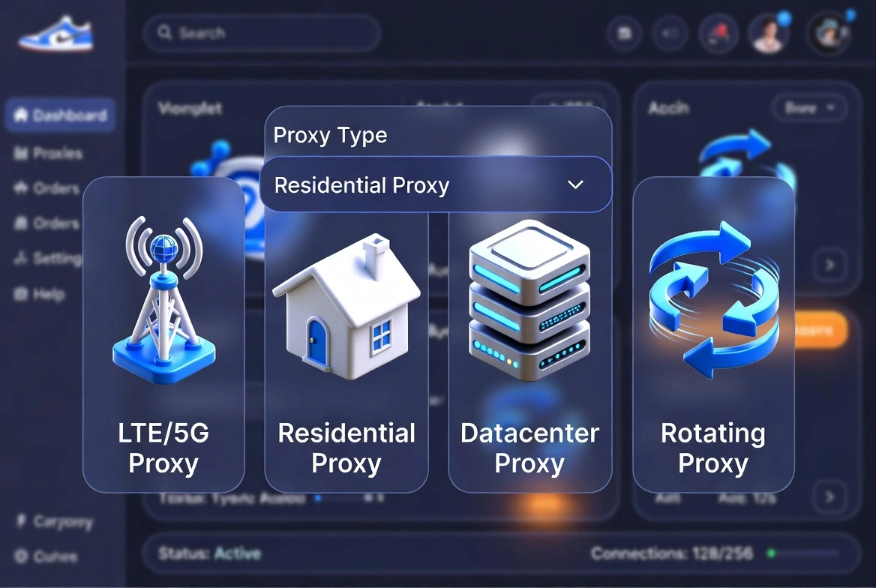Open the avatar wearing a hat
Screen dimensions: 876x588
click(829, 34)
